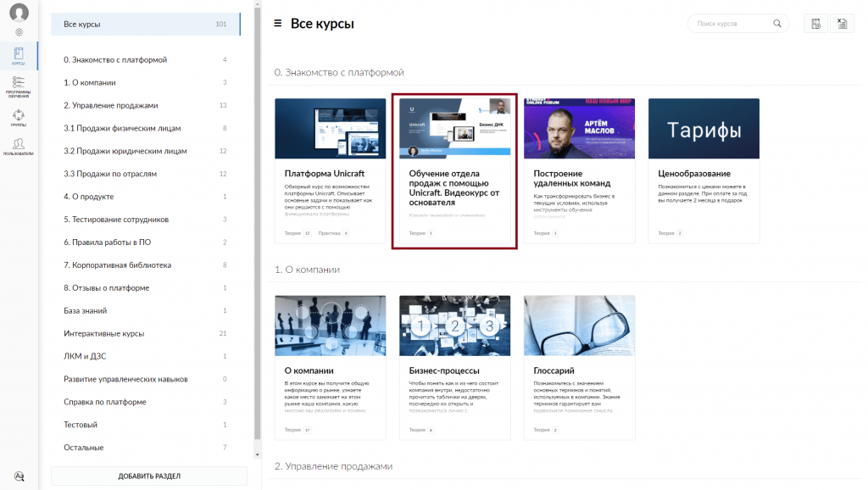Open the Артём Маслов course thumbnail

pyautogui.click(x=580, y=129)
